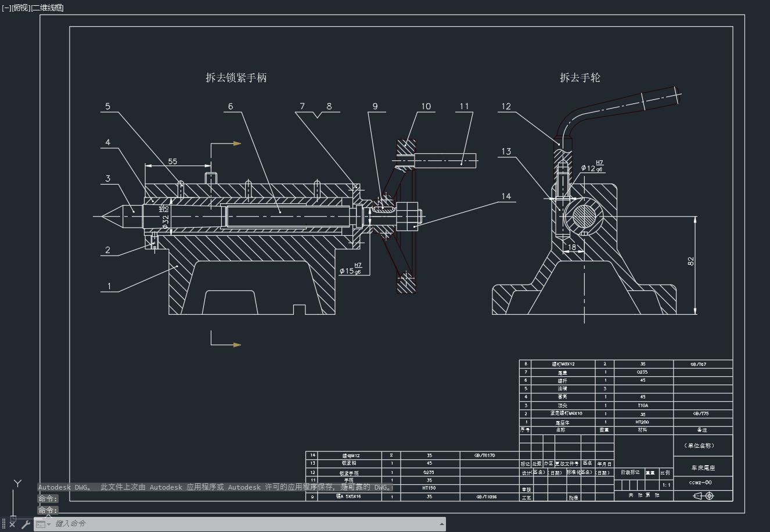Viewport: 770px width, 532px height.
Task: Select the 序号 column header
Action: 525,430
